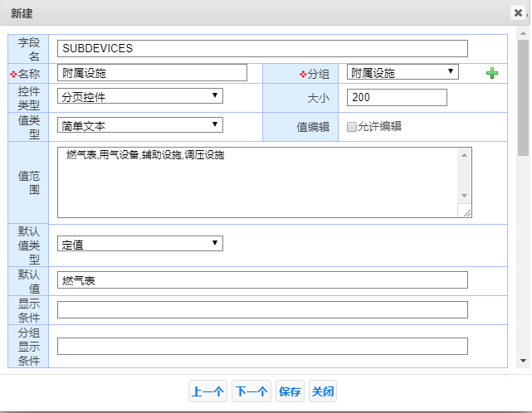Viewport: 532px width, 413px height.
Task: Expand the 控件类型 dropdown showing 分页控件
Action: [x=140, y=96]
